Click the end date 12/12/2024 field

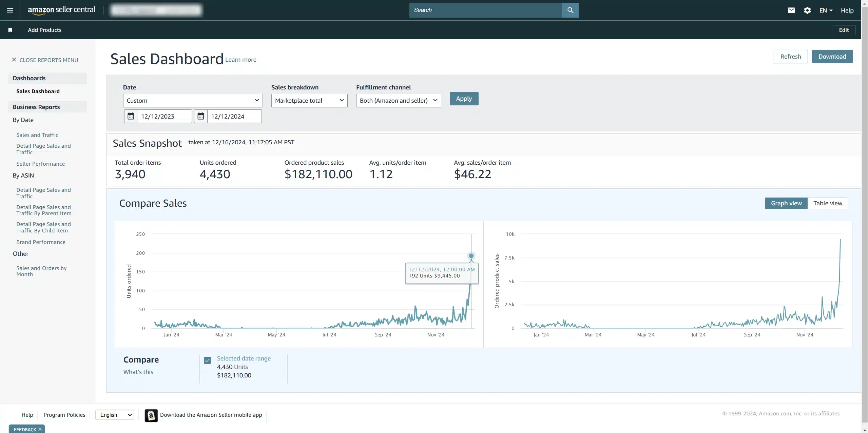coord(234,116)
